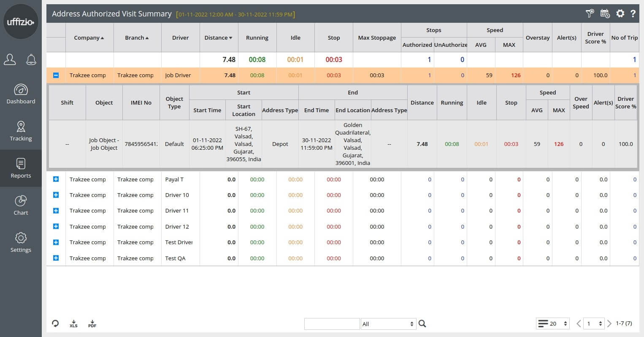
Task: Go to the Dashboard menu
Action: 21,94
